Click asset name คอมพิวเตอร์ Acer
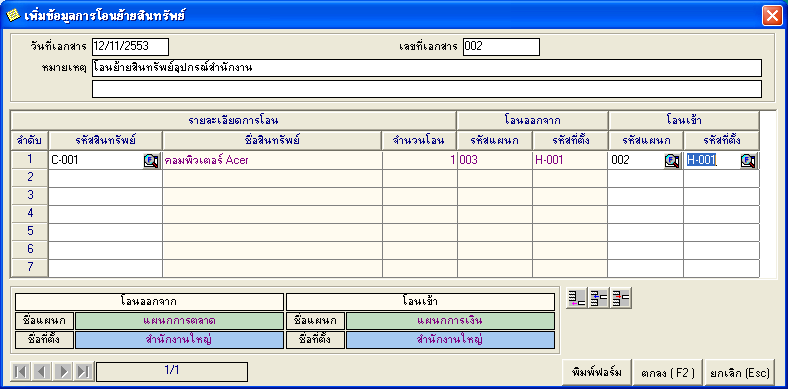The height and width of the screenshot is (389, 788). (x=206, y=161)
